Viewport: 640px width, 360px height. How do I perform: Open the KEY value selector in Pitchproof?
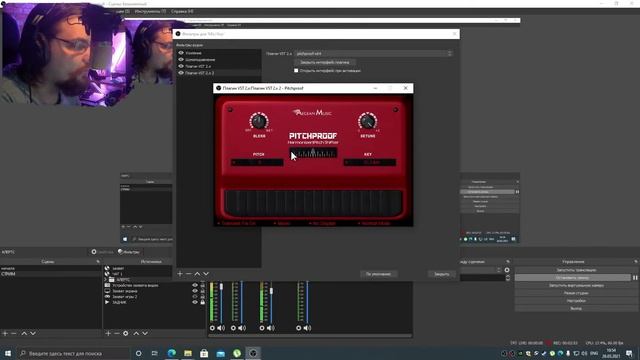click(x=370, y=162)
